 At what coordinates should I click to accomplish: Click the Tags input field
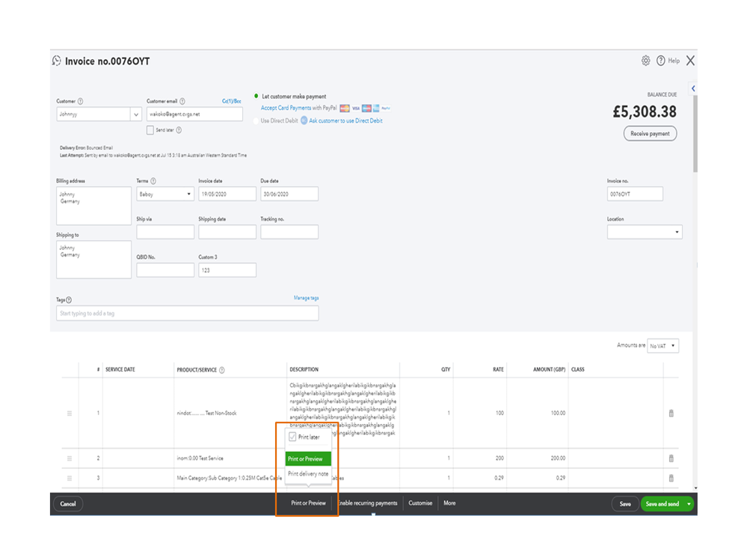coord(187,313)
